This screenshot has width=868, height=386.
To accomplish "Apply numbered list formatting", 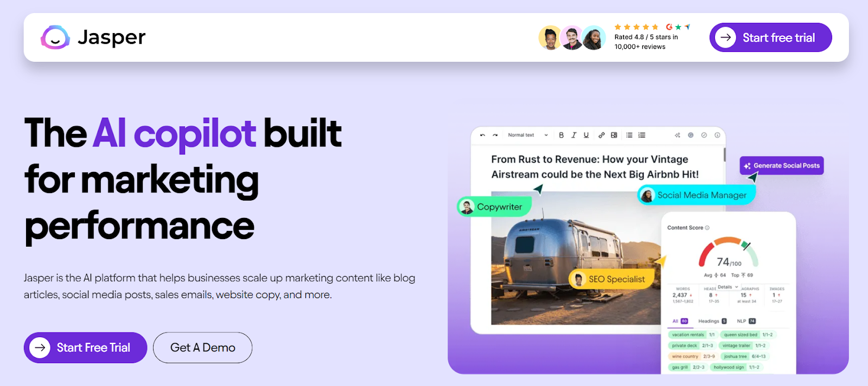I will pyautogui.click(x=642, y=135).
